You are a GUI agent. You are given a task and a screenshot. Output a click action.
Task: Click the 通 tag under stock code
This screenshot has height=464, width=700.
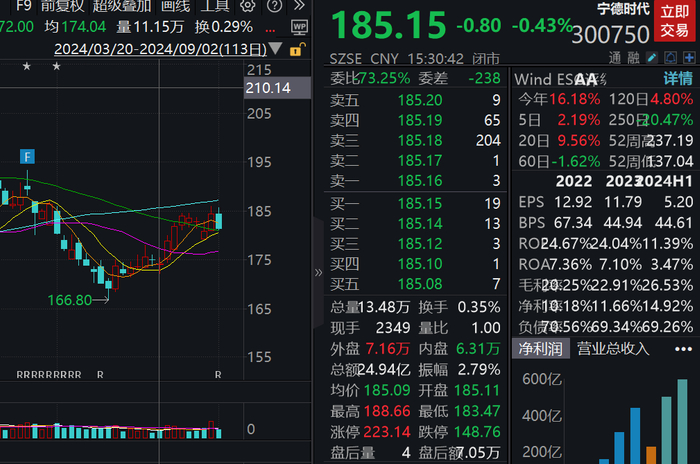(615, 58)
